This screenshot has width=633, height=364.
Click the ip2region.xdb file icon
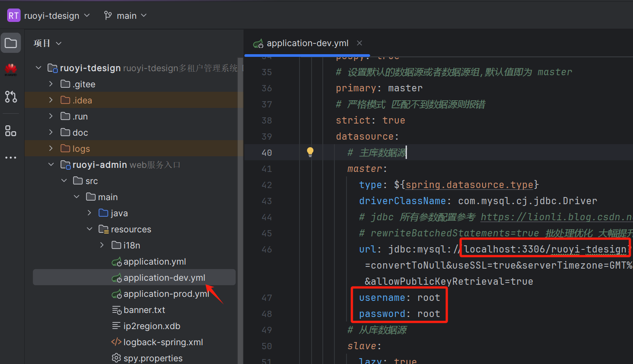(116, 326)
